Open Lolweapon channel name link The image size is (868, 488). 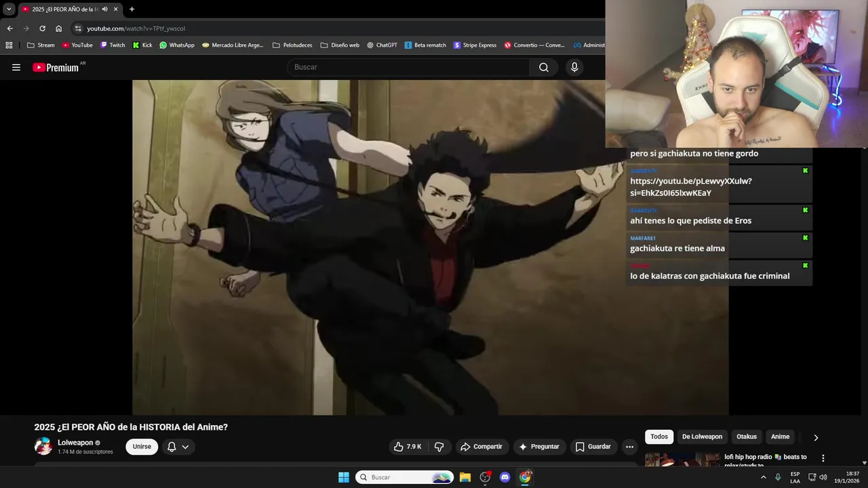click(x=75, y=443)
